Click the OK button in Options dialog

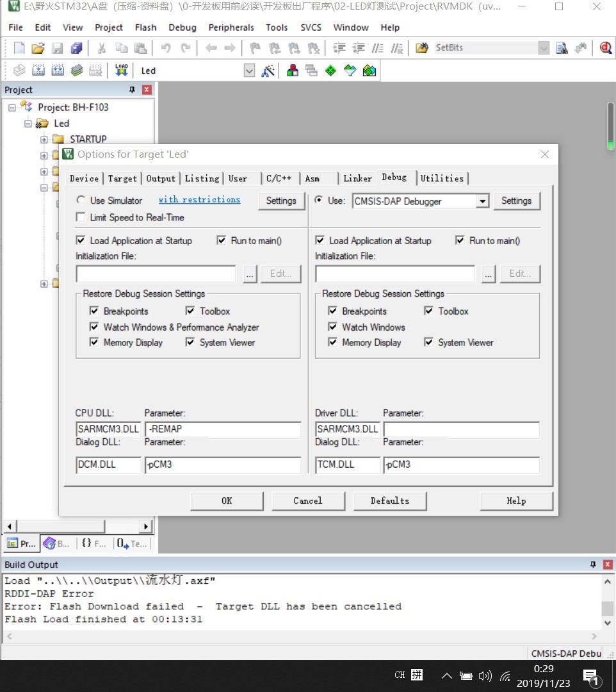click(x=227, y=501)
